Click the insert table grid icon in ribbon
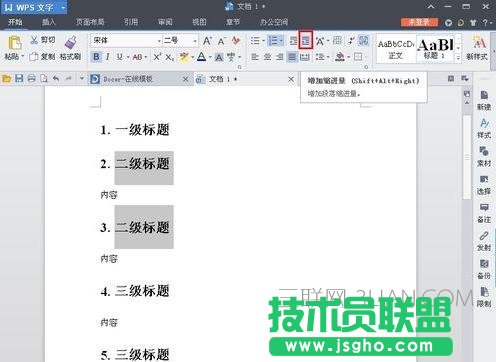 click(337, 41)
